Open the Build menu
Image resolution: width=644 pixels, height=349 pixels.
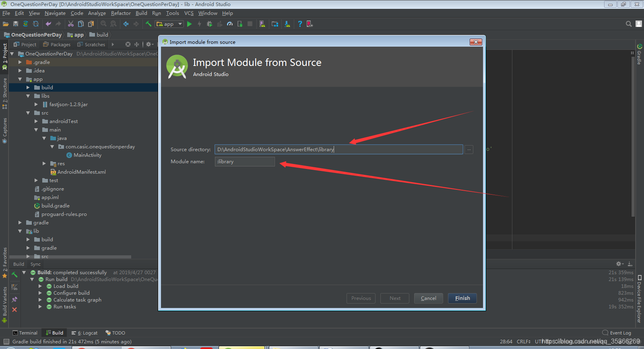coord(141,13)
